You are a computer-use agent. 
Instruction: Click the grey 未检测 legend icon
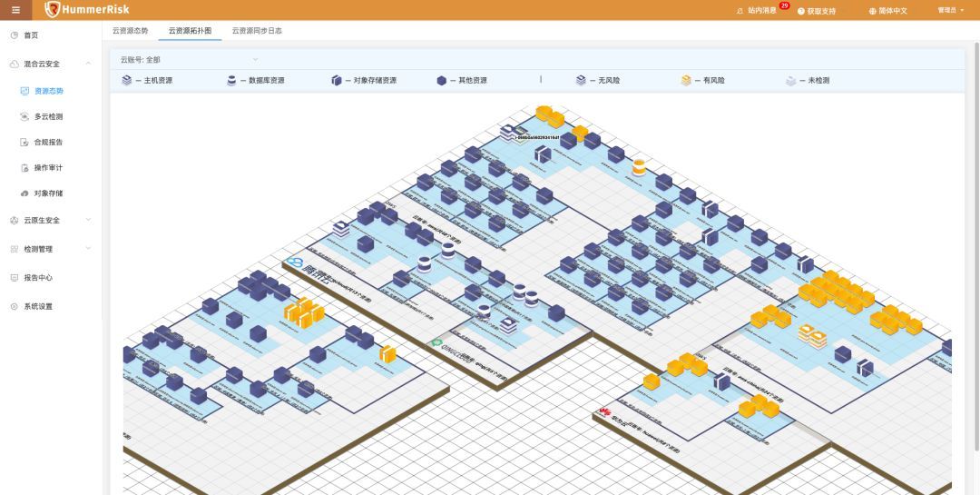click(790, 80)
